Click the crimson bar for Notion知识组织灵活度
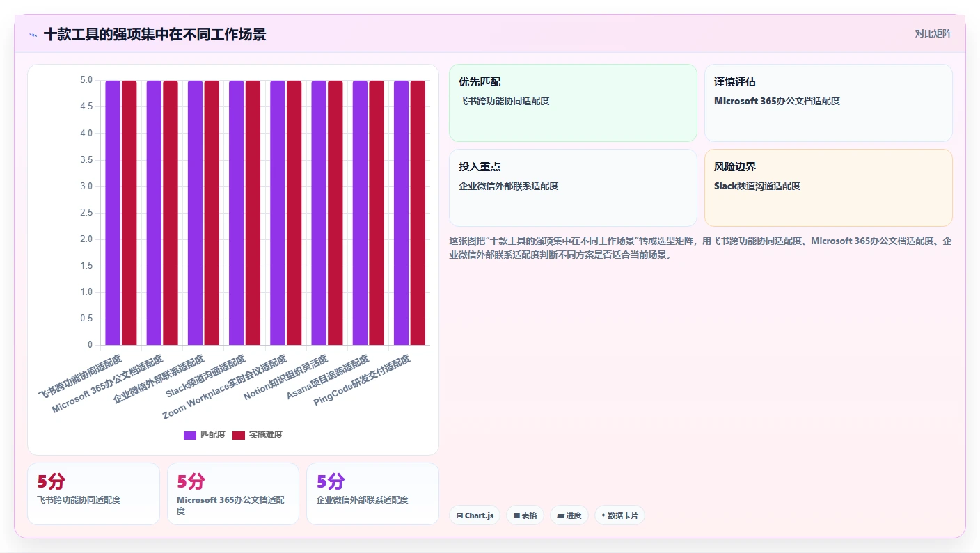Screen dimensions: 980x553 [x=335, y=213]
